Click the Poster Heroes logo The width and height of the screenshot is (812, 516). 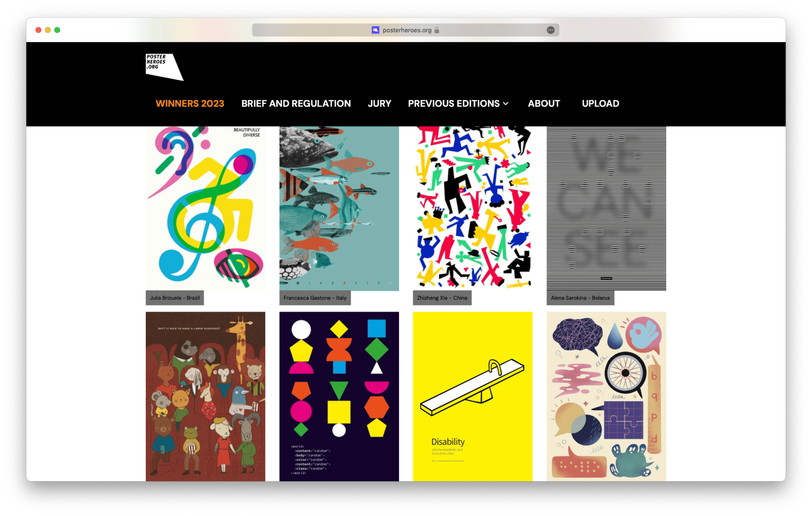[x=164, y=67]
